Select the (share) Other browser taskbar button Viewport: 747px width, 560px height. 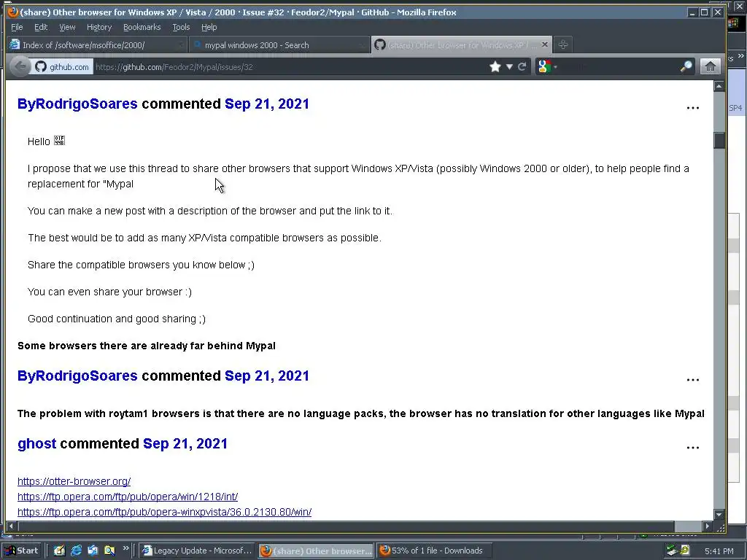pyautogui.click(x=317, y=551)
